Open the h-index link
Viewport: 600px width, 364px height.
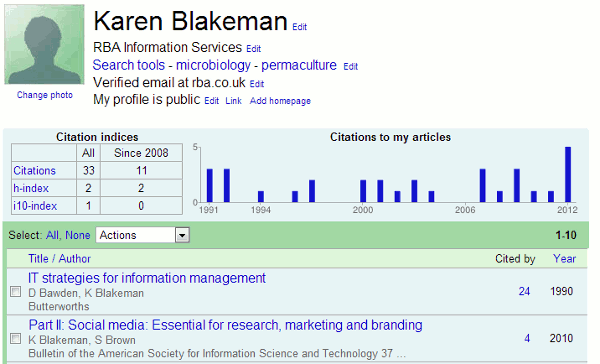pyautogui.click(x=31, y=188)
